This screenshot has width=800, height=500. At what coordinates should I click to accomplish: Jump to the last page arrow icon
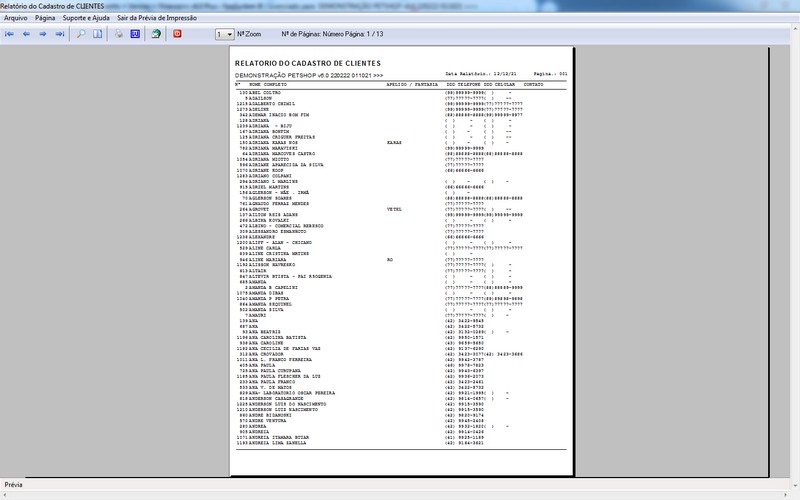click(x=60, y=34)
